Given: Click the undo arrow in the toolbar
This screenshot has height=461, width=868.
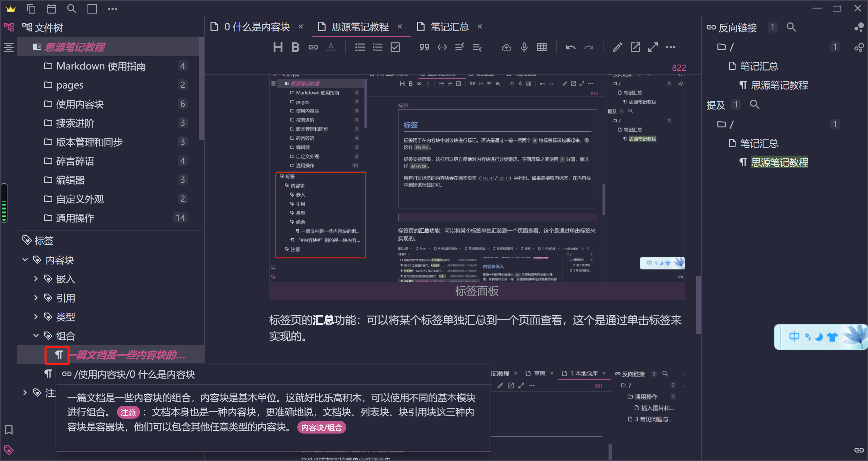Looking at the screenshot, I should [x=571, y=47].
